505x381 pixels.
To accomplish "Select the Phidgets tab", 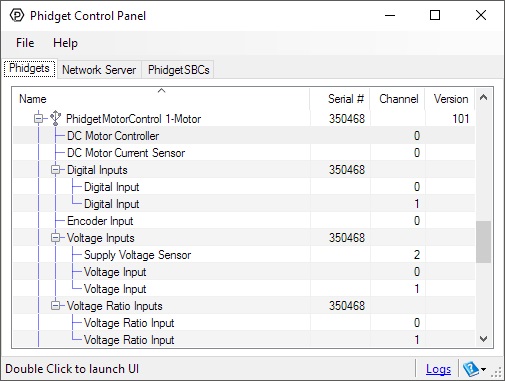I will click(x=29, y=68).
